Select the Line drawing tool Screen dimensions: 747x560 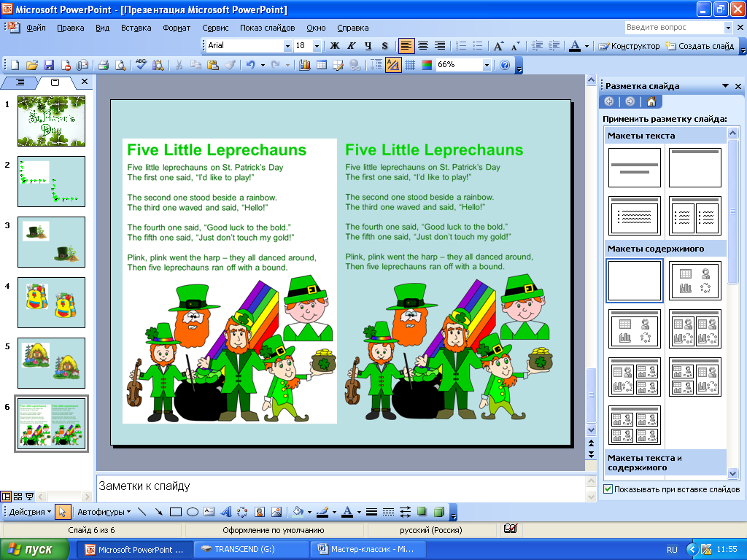pyautogui.click(x=142, y=512)
